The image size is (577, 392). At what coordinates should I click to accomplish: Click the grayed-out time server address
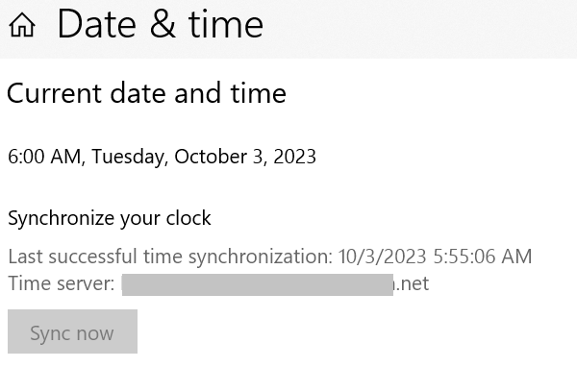(x=258, y=283)
